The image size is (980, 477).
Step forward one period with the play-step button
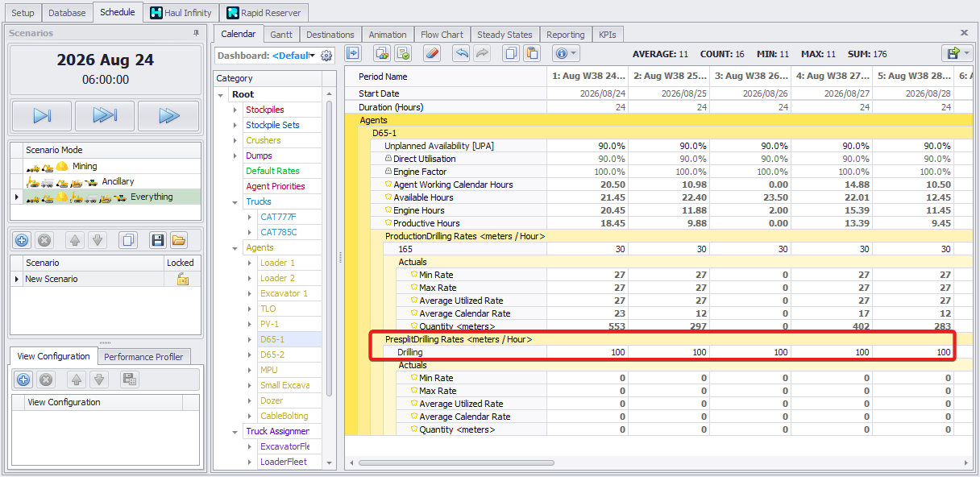click(42, 116)
